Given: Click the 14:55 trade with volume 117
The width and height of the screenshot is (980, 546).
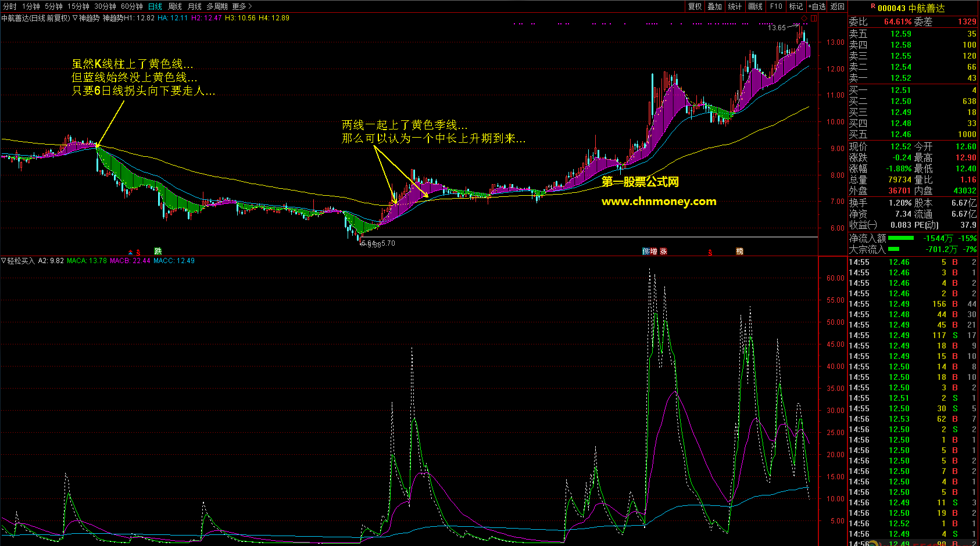Looking at the screenshot, I should click(913, 335).
